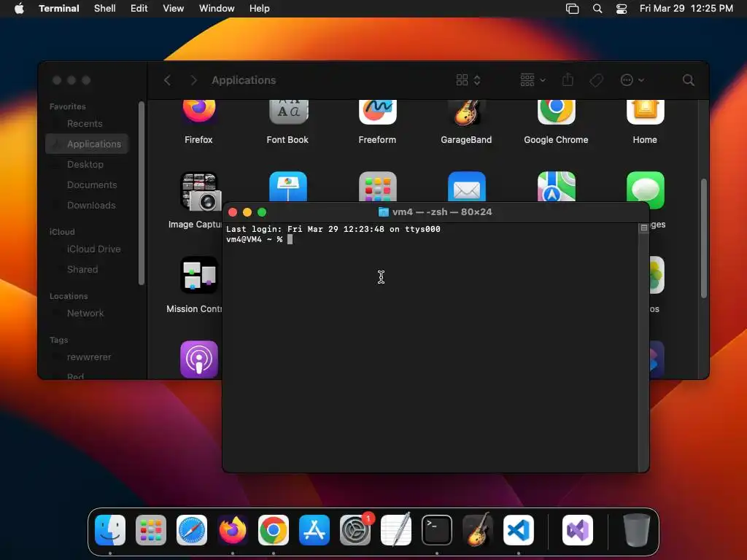Change Finder view mode icon grid dropdown

[x=468, y=80]
